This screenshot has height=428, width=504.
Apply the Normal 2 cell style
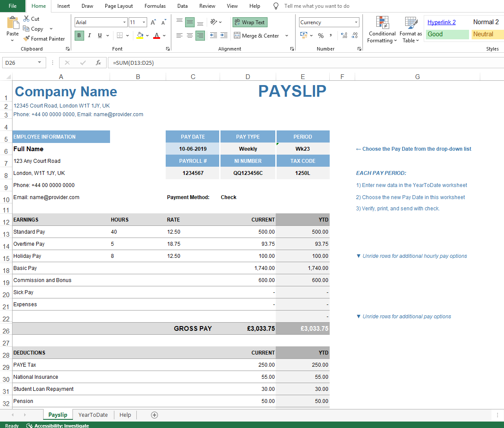click(x=487, y=22)
